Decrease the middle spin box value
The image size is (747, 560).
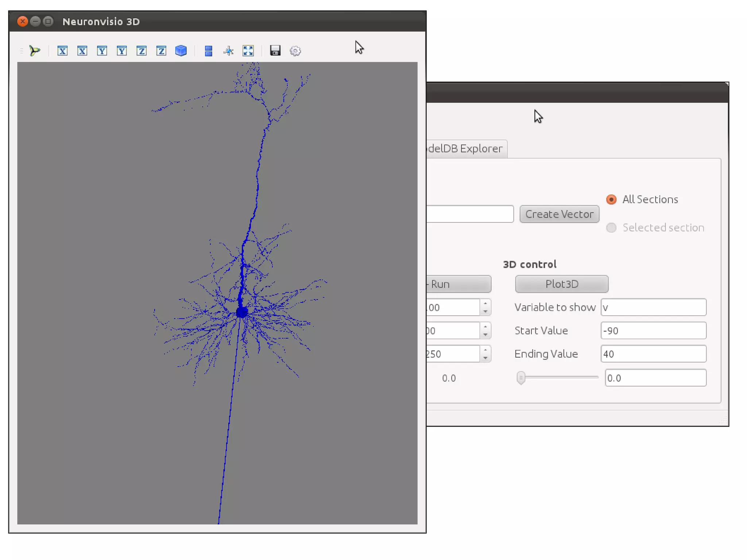click(x=485, y=335)
